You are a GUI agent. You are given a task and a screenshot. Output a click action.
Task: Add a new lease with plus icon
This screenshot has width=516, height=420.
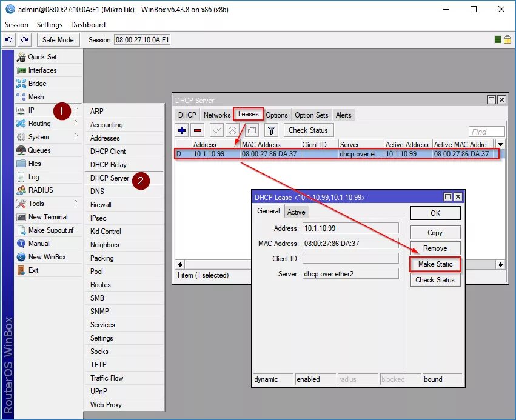[x=182, y=130]
